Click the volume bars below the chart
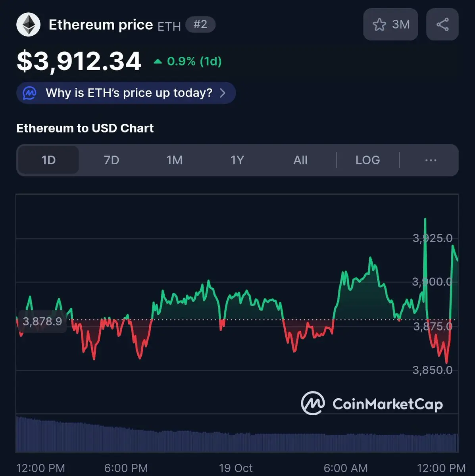475x476 pixels. (237, 436)
